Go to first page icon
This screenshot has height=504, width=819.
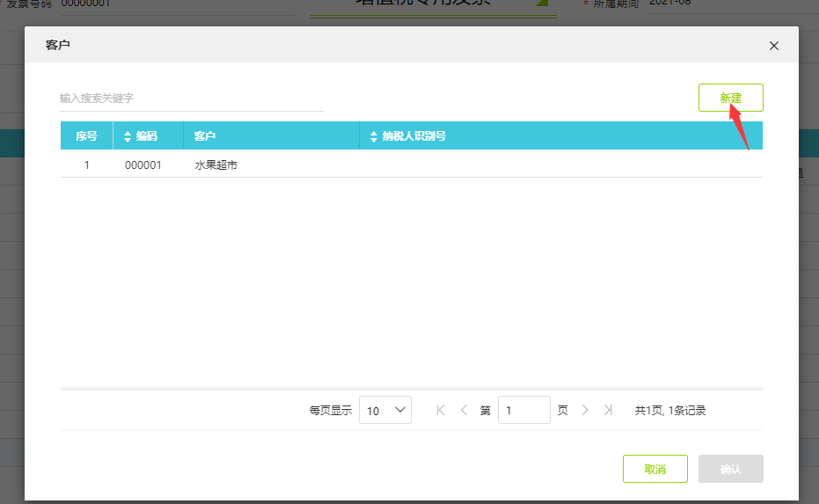[x=441, y=410]
